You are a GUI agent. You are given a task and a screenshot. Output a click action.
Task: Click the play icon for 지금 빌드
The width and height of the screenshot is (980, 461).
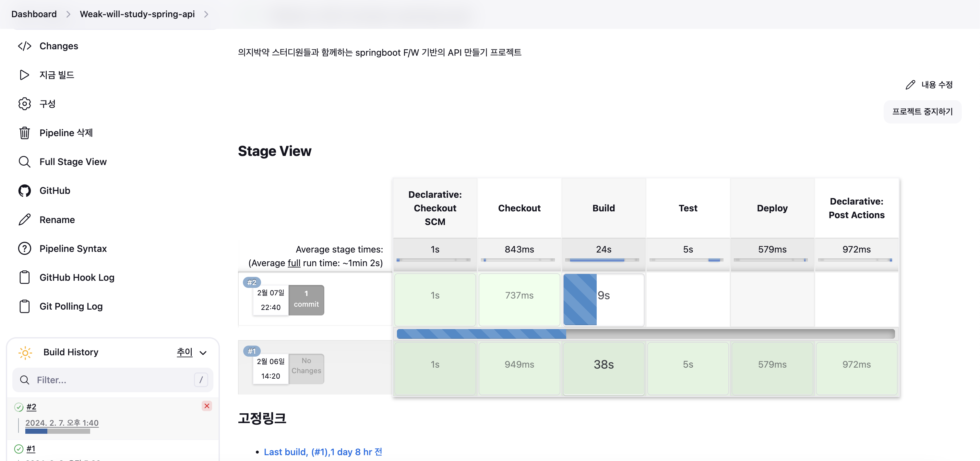25,75
